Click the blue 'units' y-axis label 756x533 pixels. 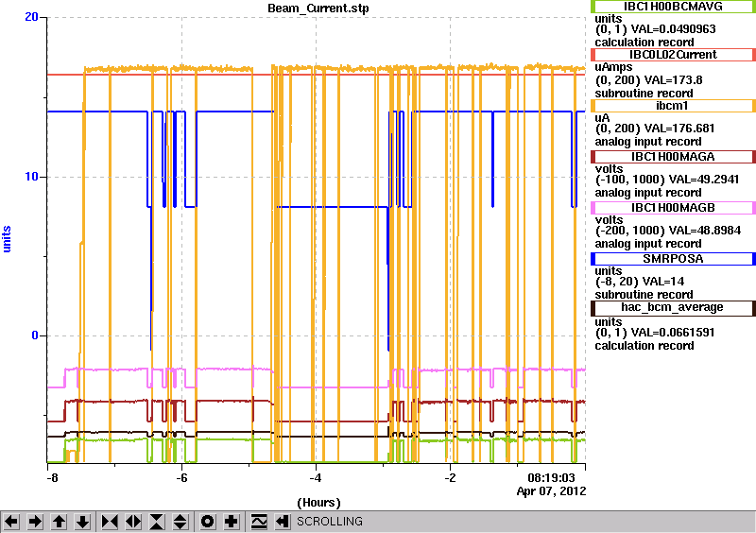click(x=7, y=239)
